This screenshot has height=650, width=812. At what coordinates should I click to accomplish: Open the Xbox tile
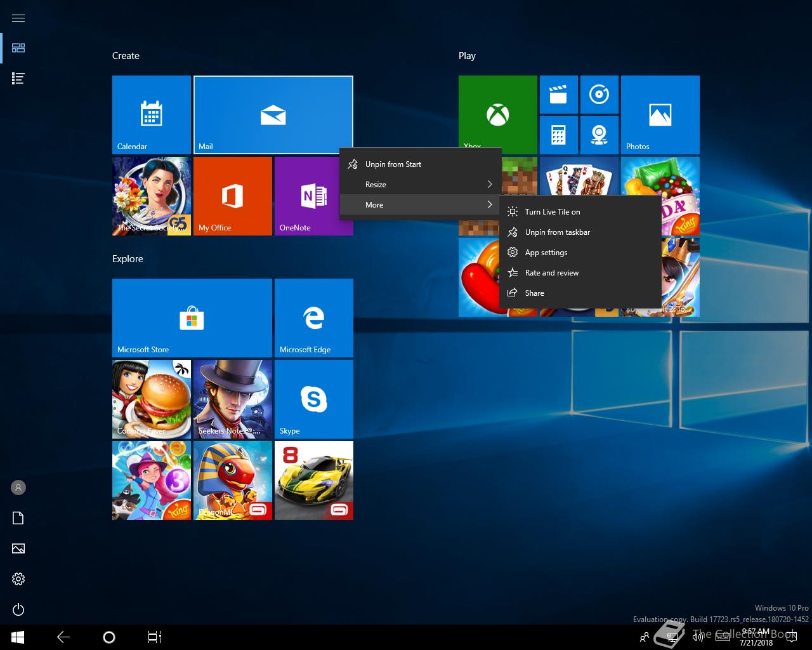(498, 112)
